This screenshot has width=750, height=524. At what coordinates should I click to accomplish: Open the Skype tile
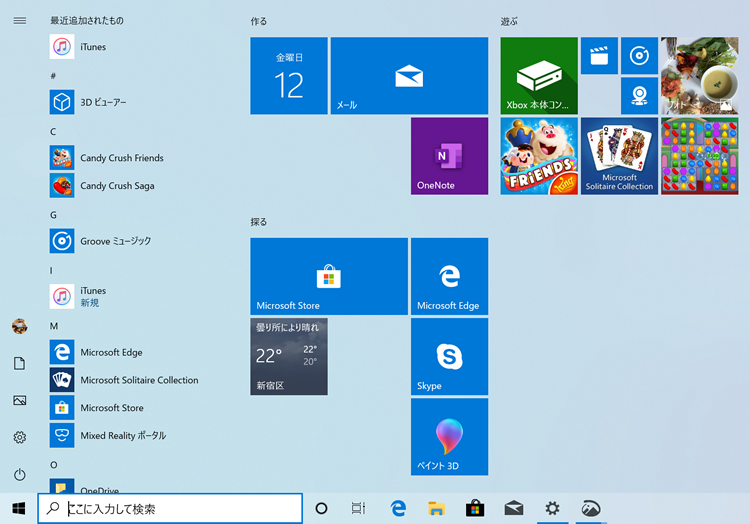[450, 357]
